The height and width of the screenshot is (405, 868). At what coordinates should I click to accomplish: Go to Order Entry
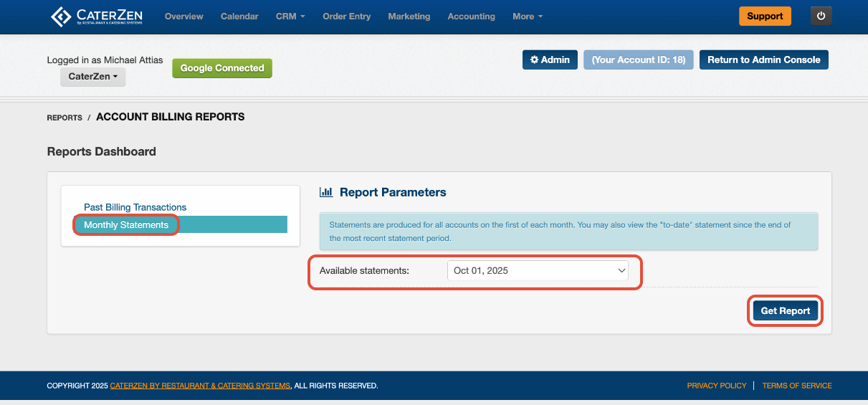point(347,16)
